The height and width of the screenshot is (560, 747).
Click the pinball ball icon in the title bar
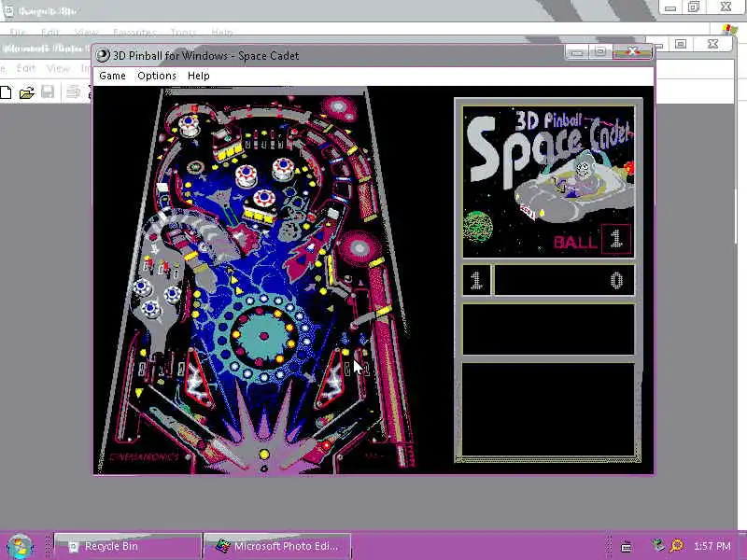(x=103, y=55)
